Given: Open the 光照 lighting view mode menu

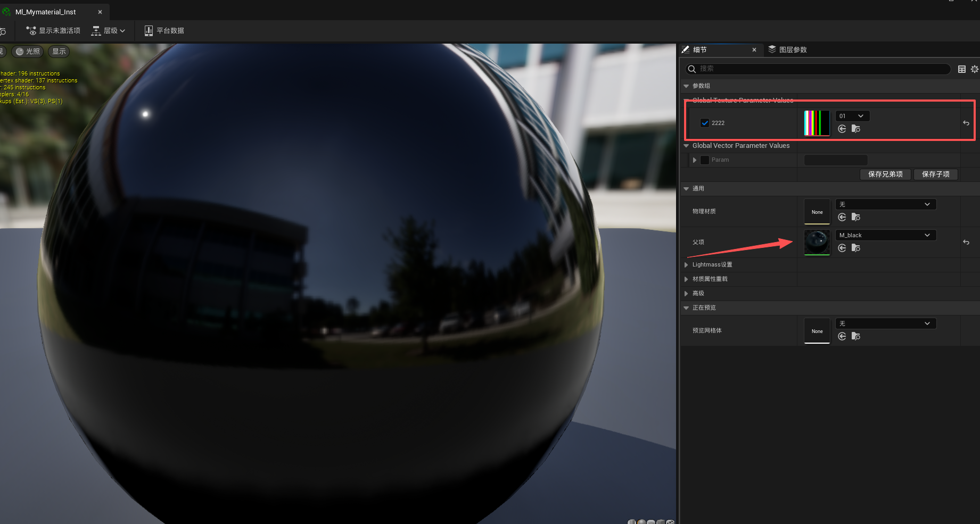Looking at the screenshot, I should pyautogui.click(x=28, y=52).
